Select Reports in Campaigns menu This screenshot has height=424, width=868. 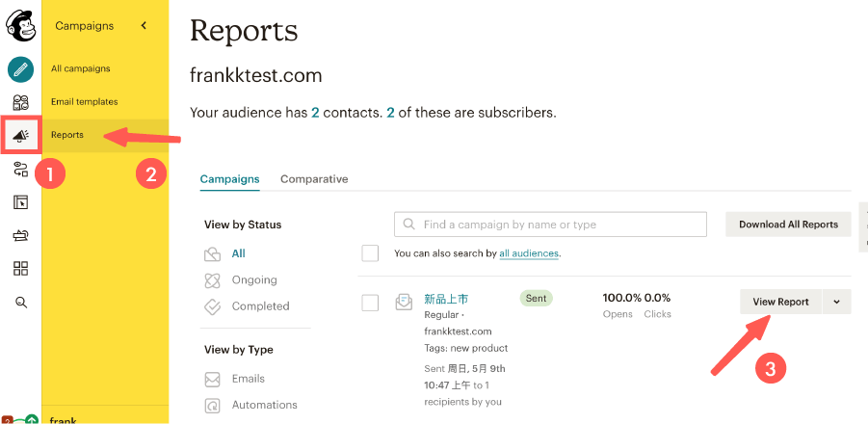(x=67, y=135)
